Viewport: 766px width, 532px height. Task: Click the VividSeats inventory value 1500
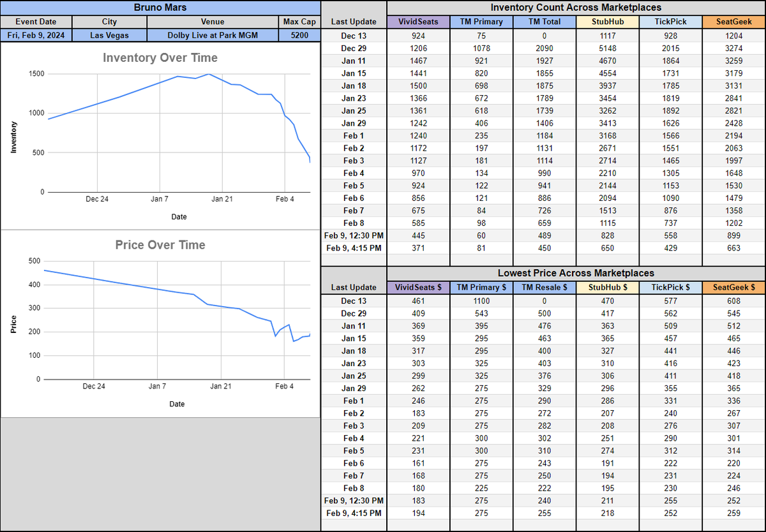(x=418, y=86)
